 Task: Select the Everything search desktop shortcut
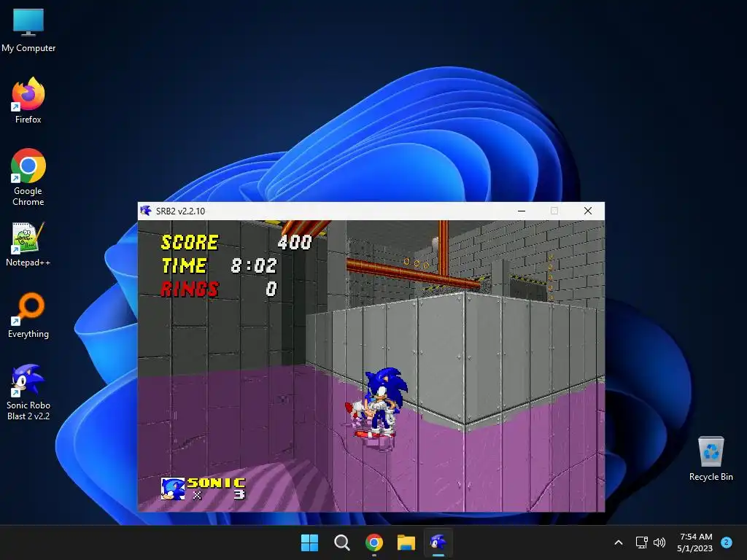pos(28,315)
